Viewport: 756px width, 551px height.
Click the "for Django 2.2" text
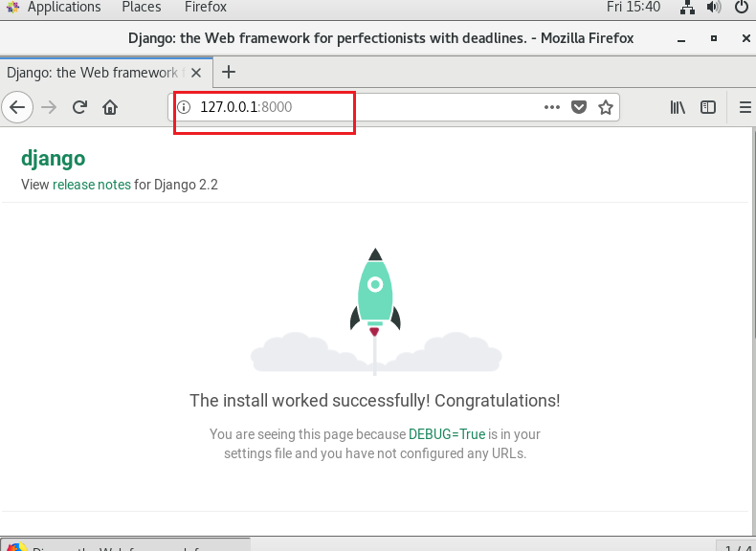click(176, 185)
